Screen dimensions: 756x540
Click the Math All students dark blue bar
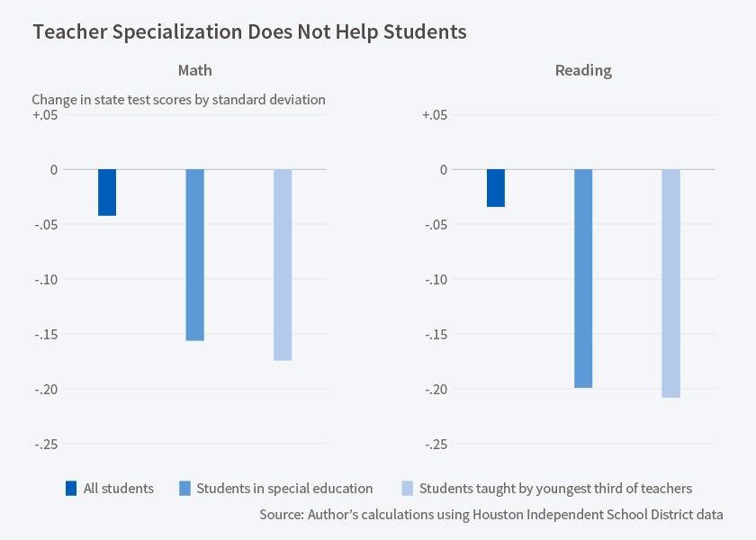[x=107, y=193]
